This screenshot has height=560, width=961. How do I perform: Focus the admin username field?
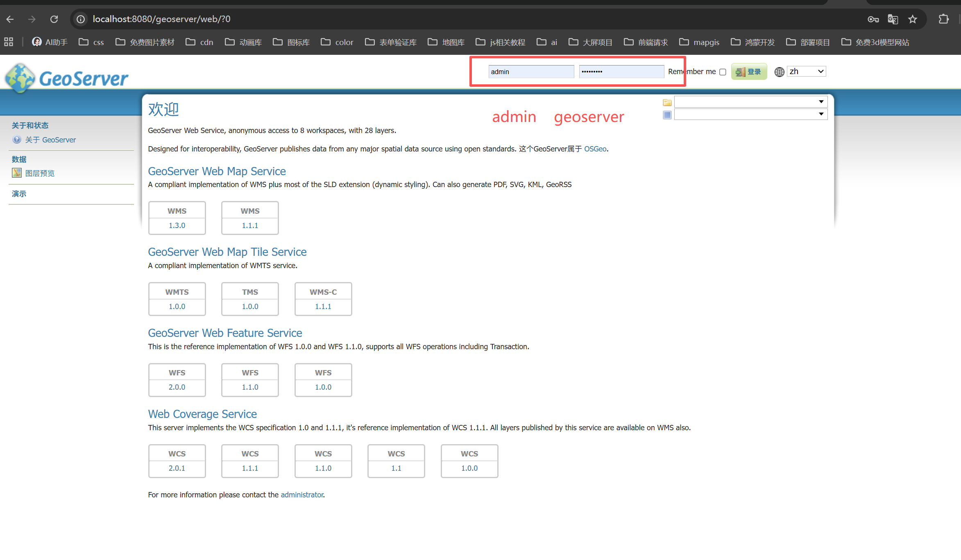[531, 72]
